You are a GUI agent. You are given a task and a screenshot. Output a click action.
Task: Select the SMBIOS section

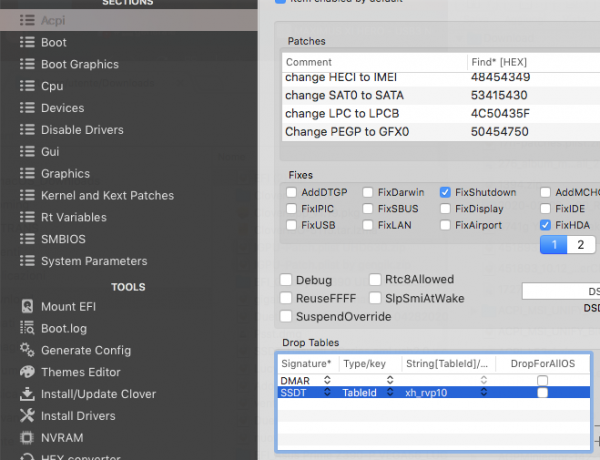tap(66, 240)
